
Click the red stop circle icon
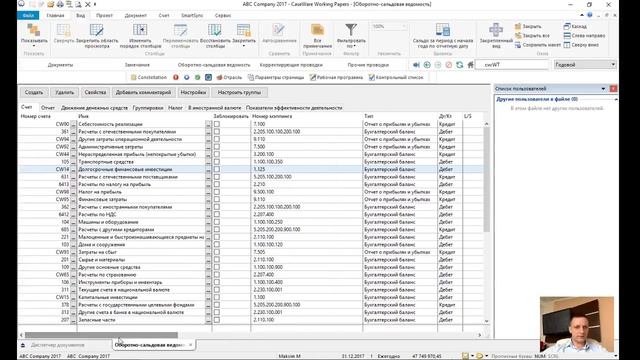click(449, 65)
